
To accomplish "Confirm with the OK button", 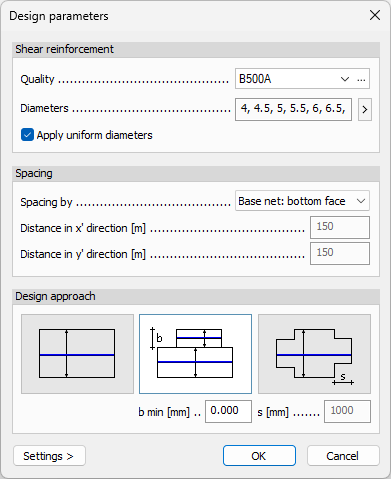I will (x=259, y=456).
